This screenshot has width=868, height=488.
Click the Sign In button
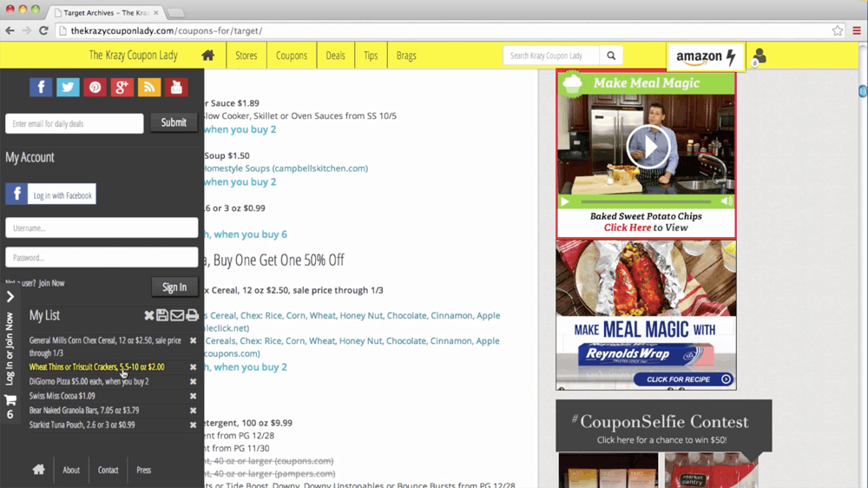[x=174, y=287]
